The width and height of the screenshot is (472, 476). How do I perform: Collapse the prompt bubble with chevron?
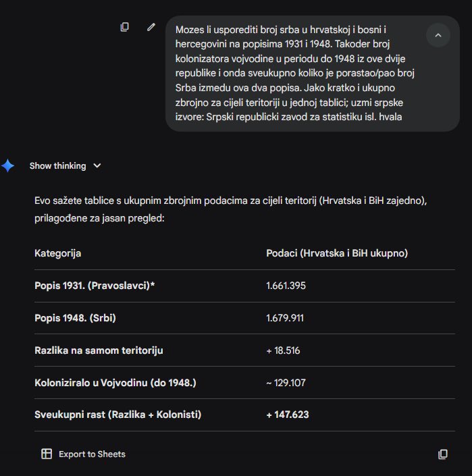[438, 35]
